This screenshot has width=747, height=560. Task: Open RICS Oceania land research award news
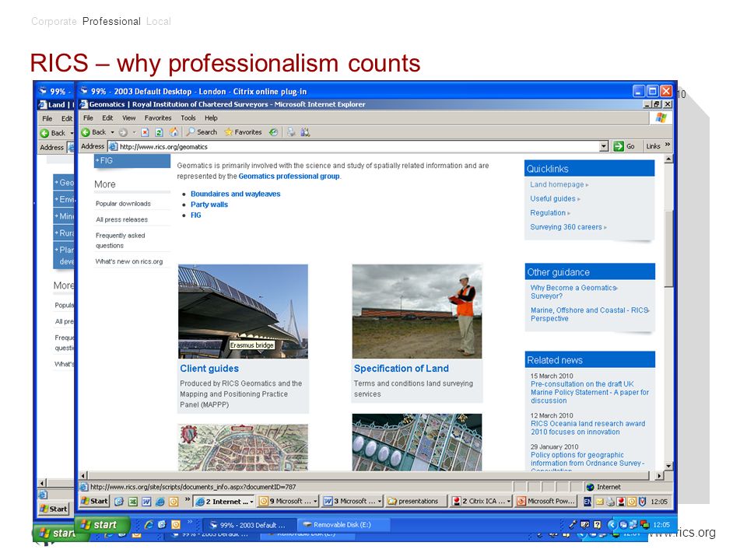pos(587,428)
